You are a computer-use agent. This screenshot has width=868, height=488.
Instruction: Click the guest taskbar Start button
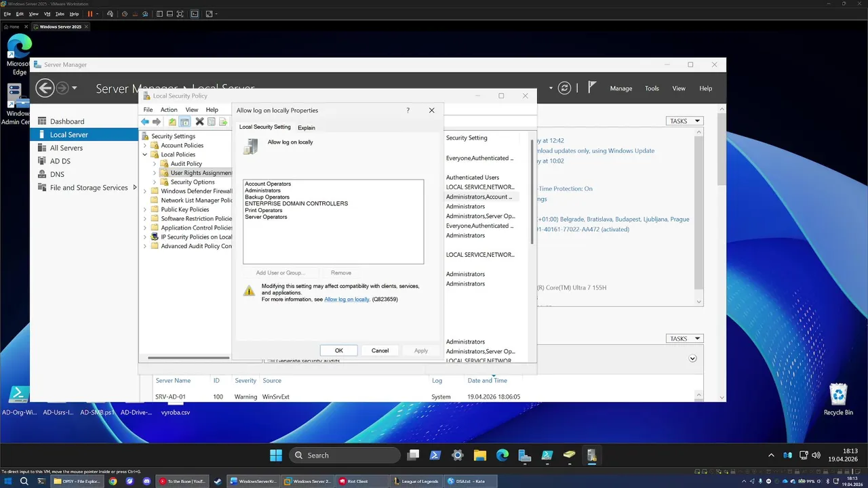(276, 455)
